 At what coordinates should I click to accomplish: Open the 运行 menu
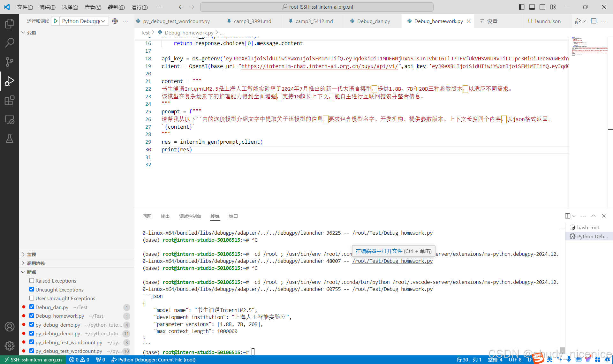pos(139,7)
